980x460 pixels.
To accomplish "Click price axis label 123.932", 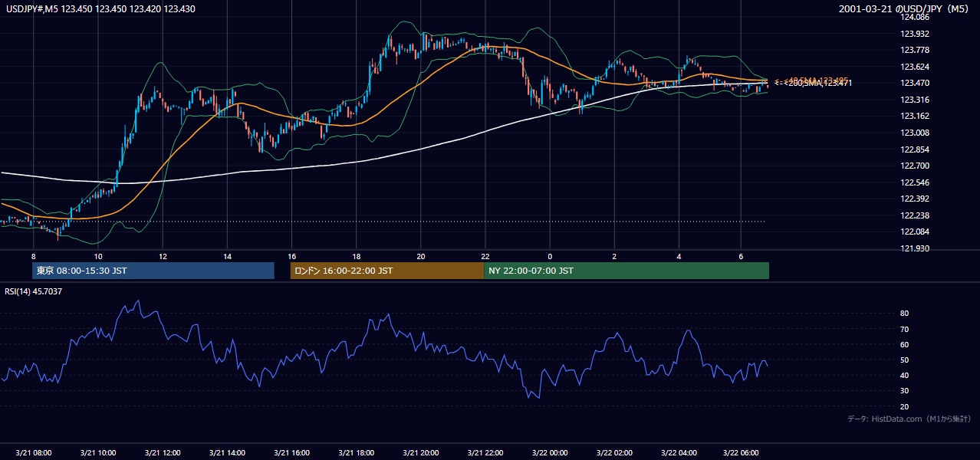I will (913, 34).
